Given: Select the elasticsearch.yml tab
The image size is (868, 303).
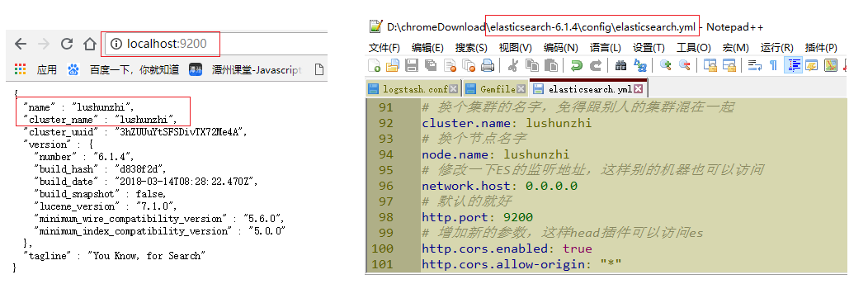Looking at the screenshot, I should tap(590, 89).
